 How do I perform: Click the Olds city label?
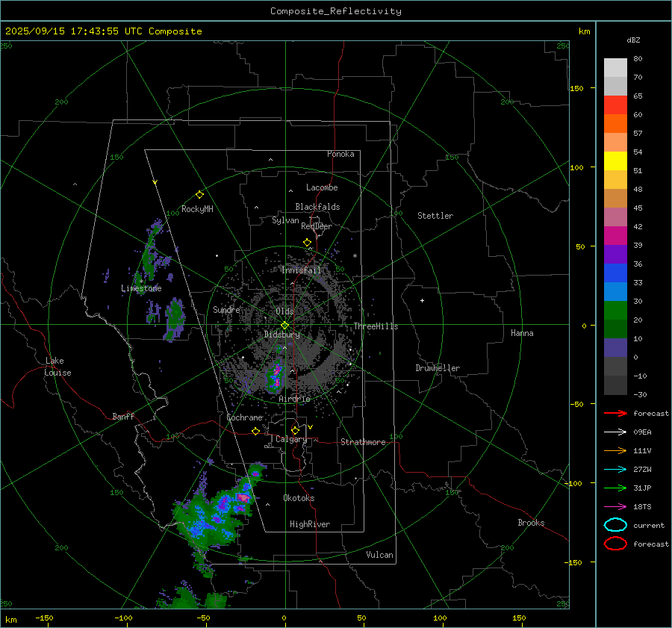pos(284,311)
